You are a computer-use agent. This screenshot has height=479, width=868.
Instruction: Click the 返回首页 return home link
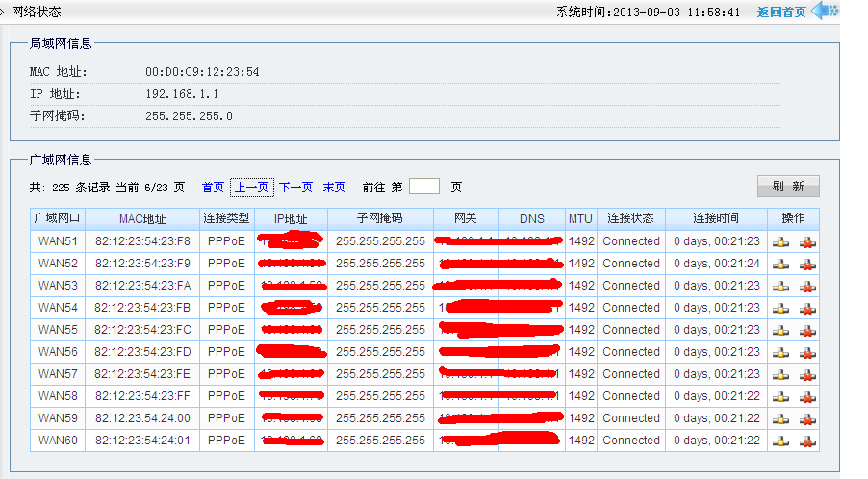point(780,13)
